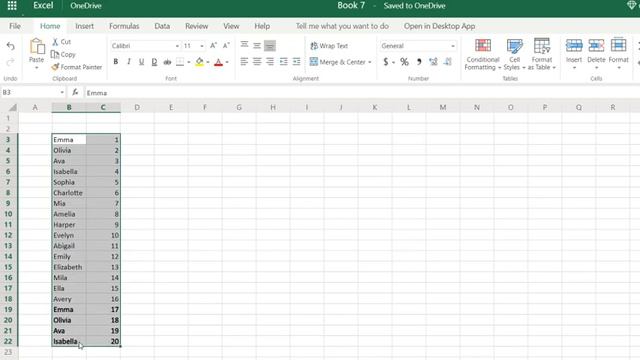Activate the Format Painter tool
This screenshot has width=640, height=360.
[x=77, y=67]
